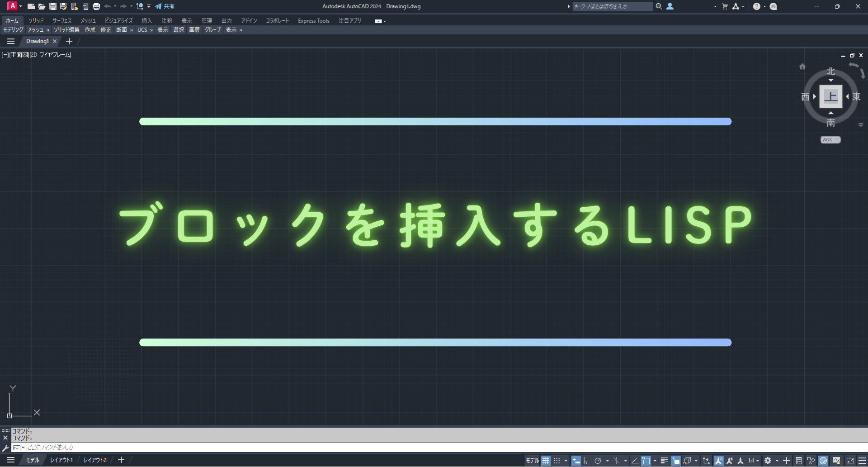Click the customization wrench icon by command line
The width and height of the screenshot is (868, 467).
[x=5, y=448]
